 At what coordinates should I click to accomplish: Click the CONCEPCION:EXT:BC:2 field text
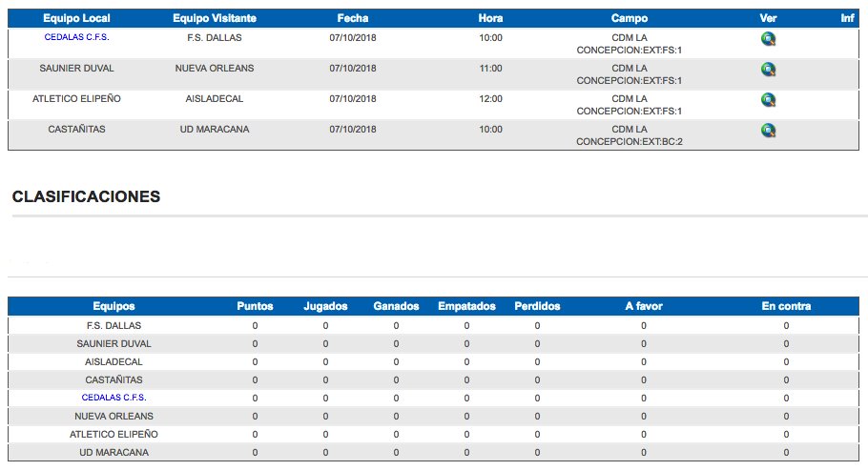pos(630,142)
